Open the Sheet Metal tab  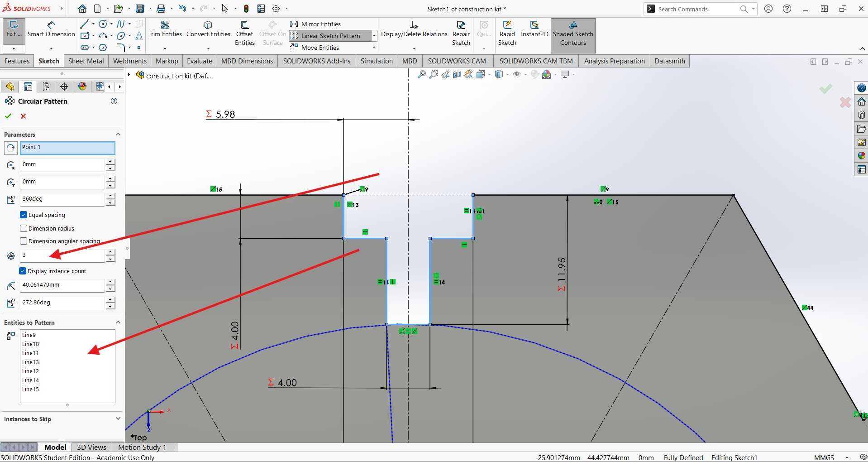86,61
